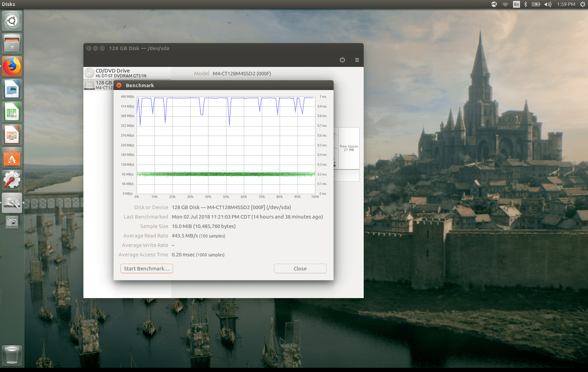Open the Bluetooth indicator menu

tap(526, 4)
